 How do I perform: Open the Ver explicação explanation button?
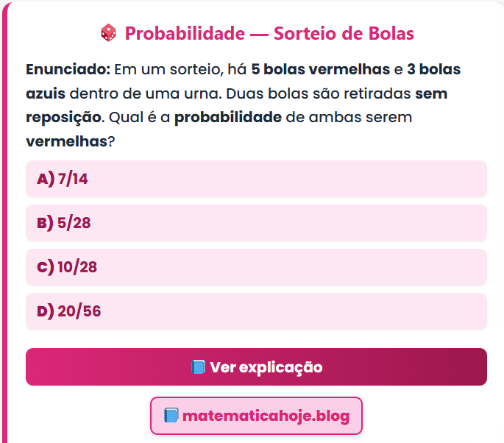click(x=256, y=367)
